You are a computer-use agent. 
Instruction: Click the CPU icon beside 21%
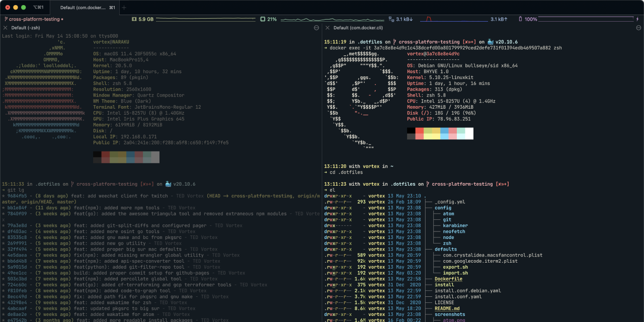(263, 19)
